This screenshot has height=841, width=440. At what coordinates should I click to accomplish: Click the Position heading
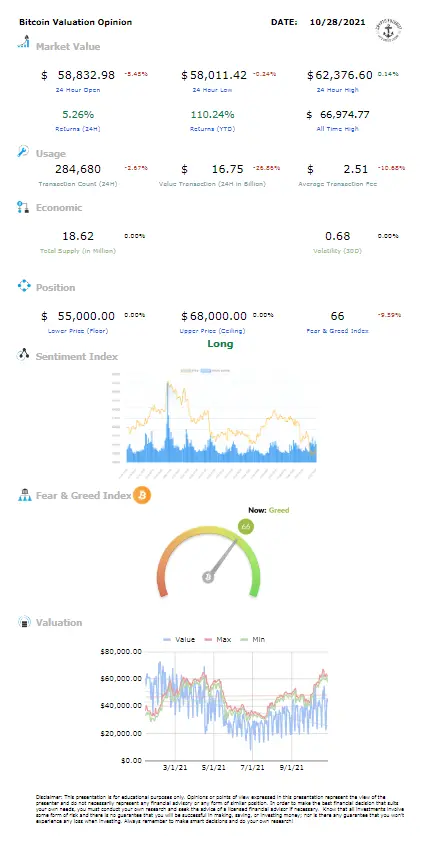coord(55,287)
